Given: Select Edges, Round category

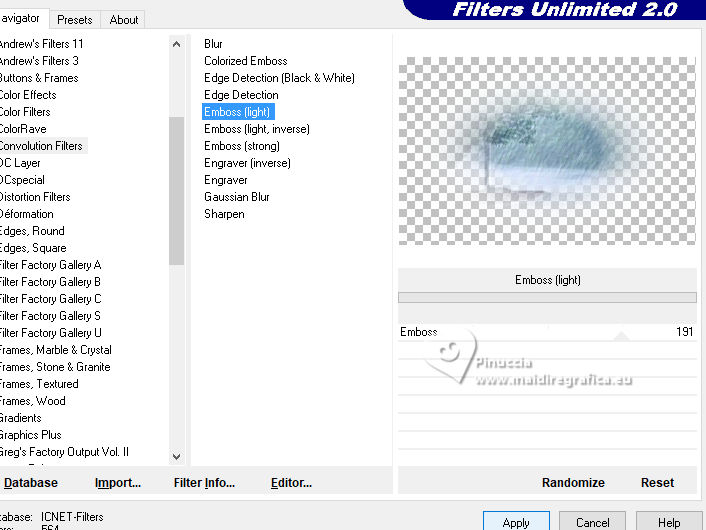Looking at the screenshot, I should [x=32, y=231].
